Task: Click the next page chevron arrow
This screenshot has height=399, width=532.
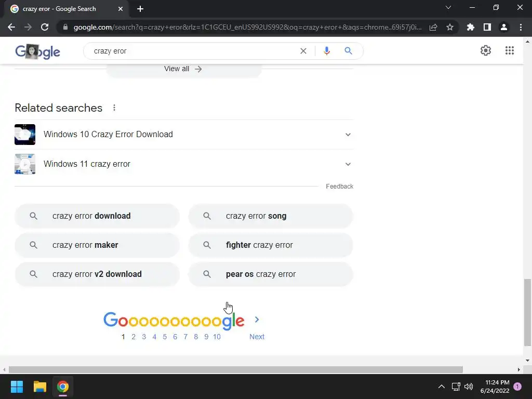Action: (257, 320)
